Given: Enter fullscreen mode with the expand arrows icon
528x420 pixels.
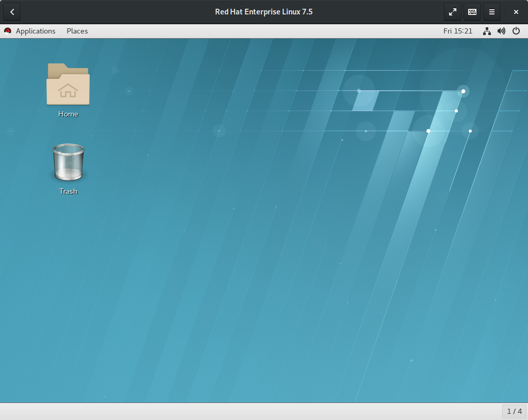Looking at the screenshot, I should point(453,12).
